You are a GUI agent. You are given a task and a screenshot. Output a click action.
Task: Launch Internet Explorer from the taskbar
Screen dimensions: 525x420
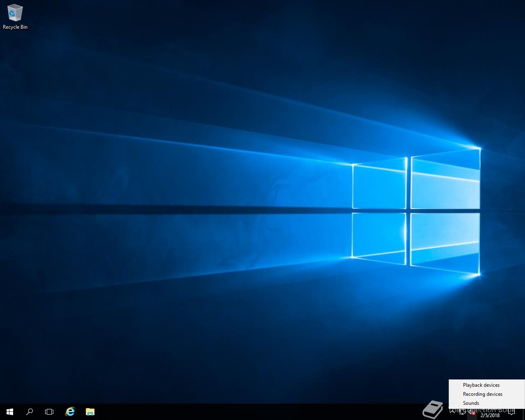tap(70, 411)
